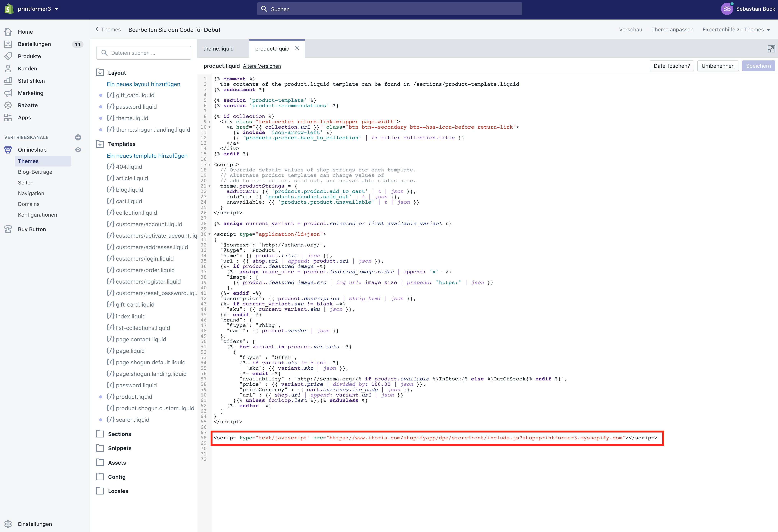The width and height of the screenshot is (778, 532).
Task: Open Rabatte discount icon
Action: (8, 105)
